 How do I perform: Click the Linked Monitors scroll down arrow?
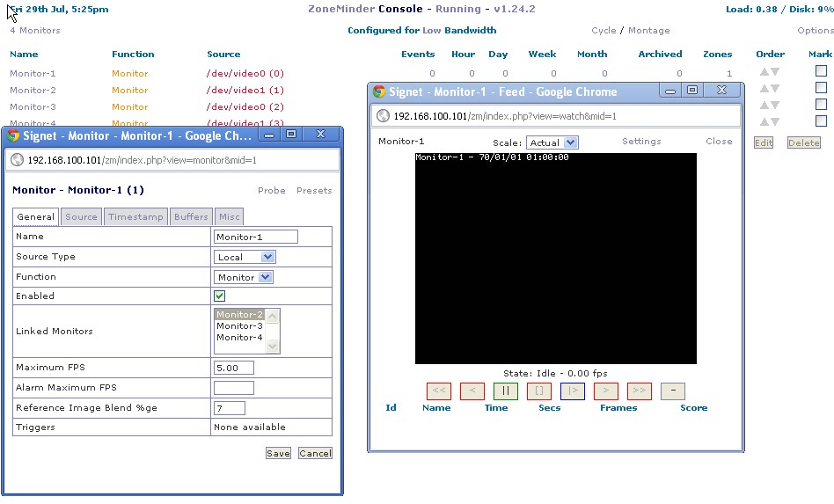click(x=273, y=347)
